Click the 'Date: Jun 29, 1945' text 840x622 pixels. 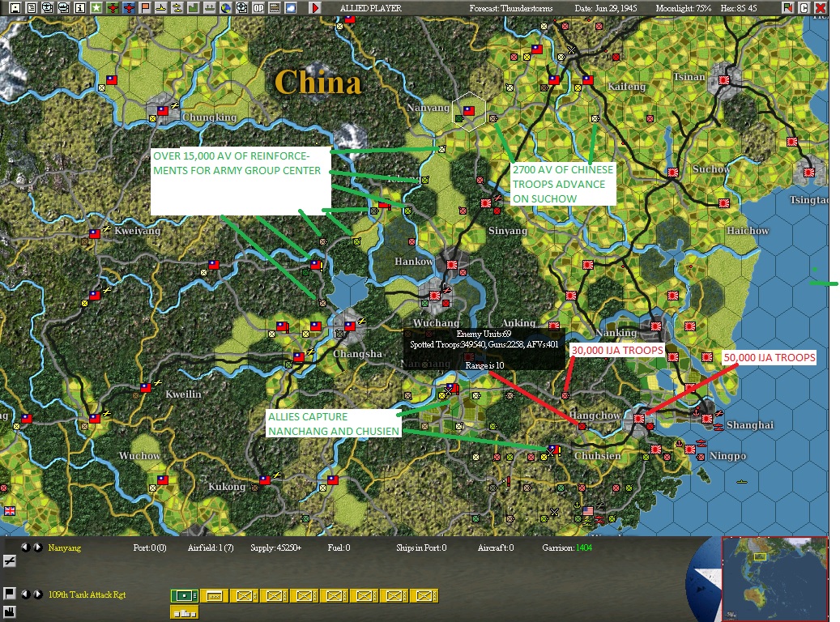pos(605,8)
